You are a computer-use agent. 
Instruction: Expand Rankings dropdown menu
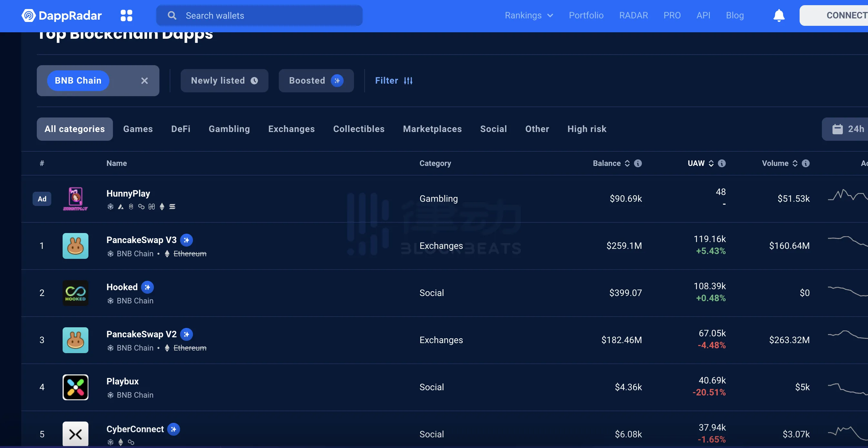point(529,15)
